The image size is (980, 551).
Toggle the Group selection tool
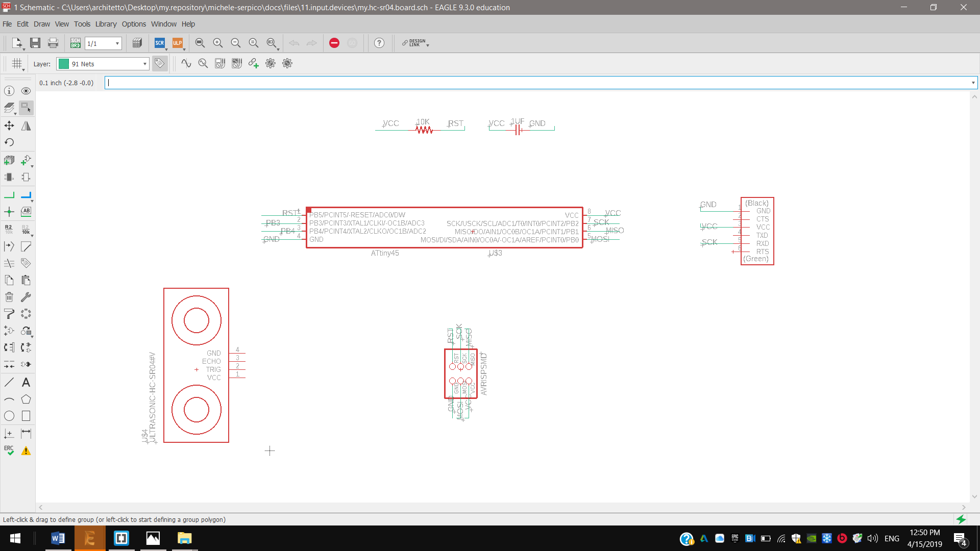tap(26, 107)
